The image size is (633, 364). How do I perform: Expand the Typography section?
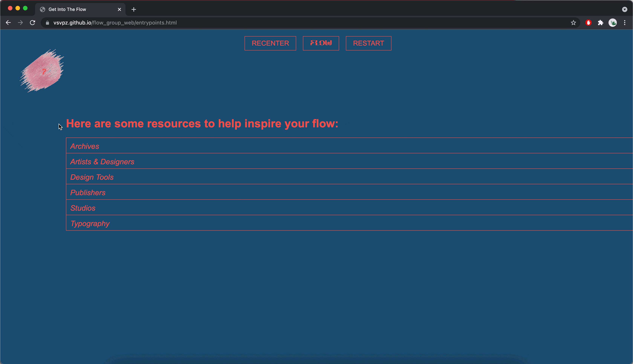coord(349,223)
